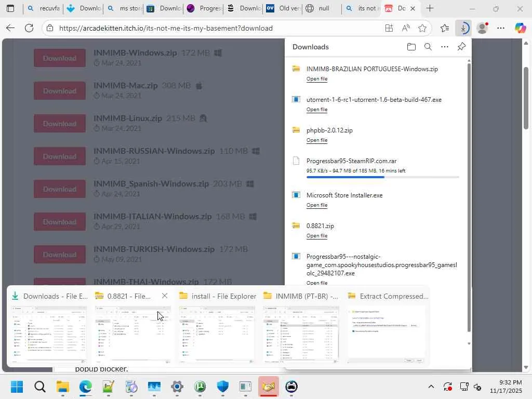
Task: Click the Downloads toolbar icon
Action: (x=463, y=28)
